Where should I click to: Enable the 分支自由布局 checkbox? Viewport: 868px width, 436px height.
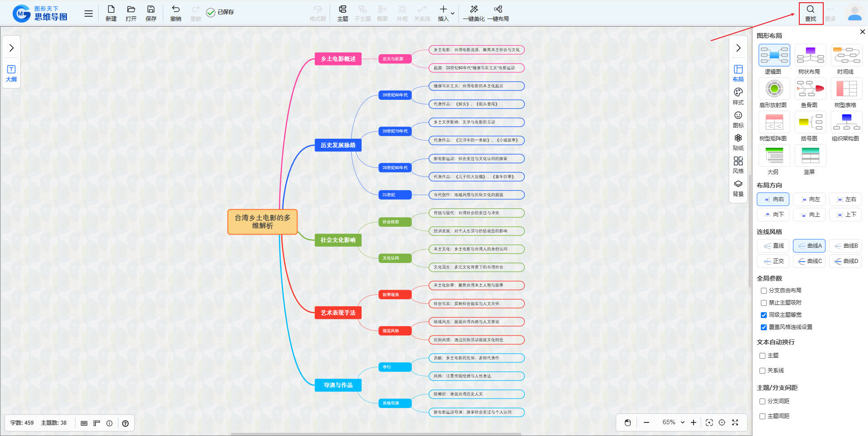point(764,291)
